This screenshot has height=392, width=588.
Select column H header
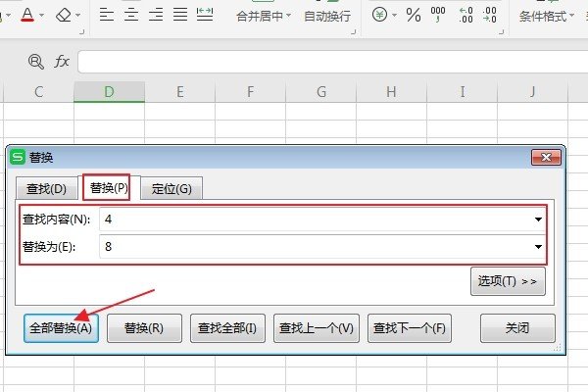pos(391,92)
